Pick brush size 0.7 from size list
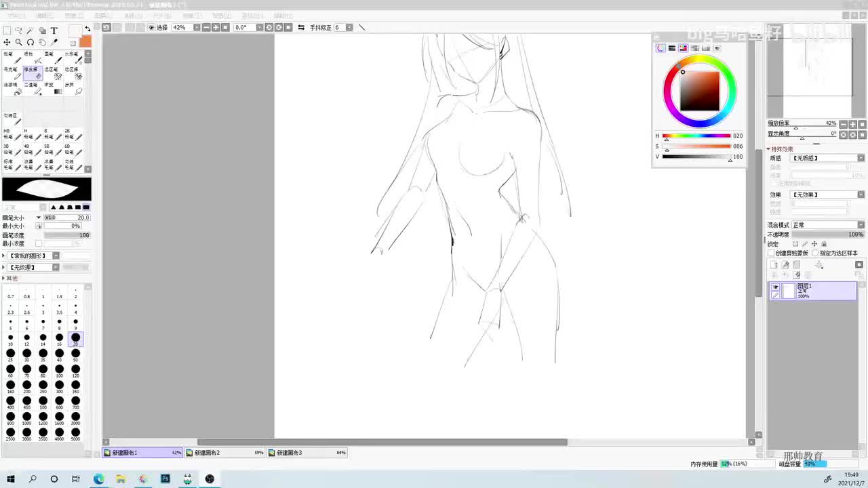The image size is (868, 488). (10, 293)
